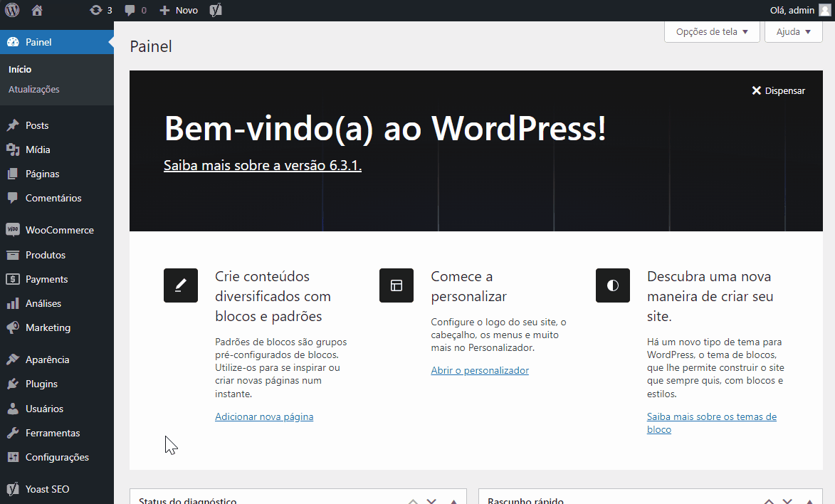Open Atualizações submenu item
The width and height of the screenshot is (835, 504).
pos(33,90)
